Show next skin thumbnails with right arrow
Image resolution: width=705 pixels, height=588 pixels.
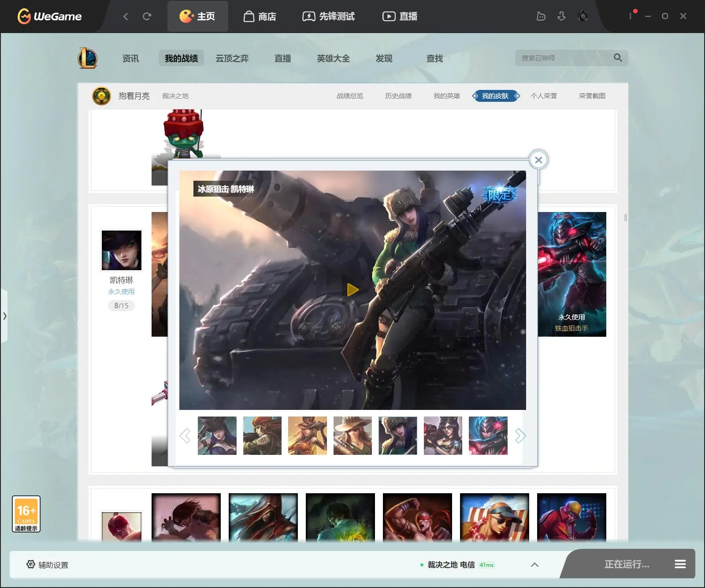[520, 435]
